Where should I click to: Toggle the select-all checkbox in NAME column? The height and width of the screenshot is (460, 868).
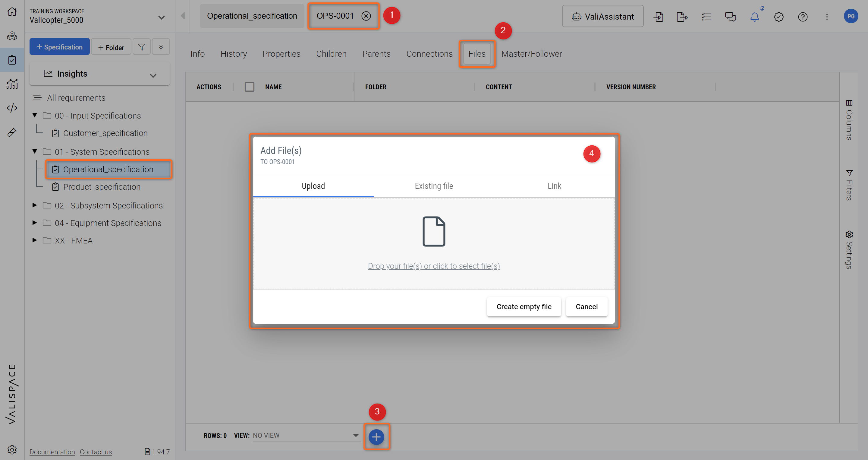[x=249, y=87]
